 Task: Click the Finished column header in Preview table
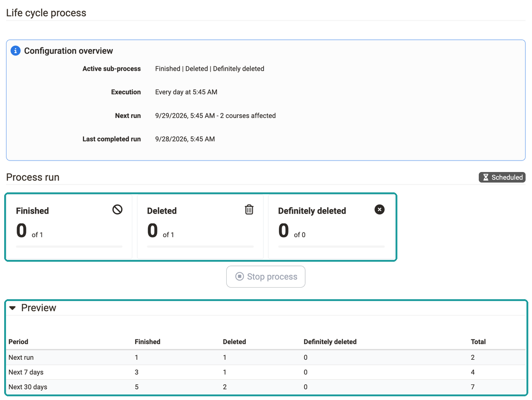point(148,342)
